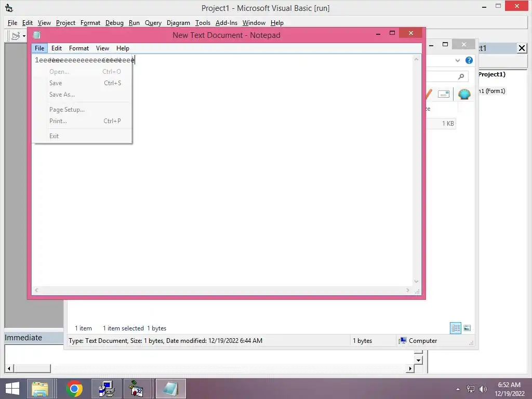Open the Visual Basic Debug menu
This screenshot has height=399, width=532.
114,23
